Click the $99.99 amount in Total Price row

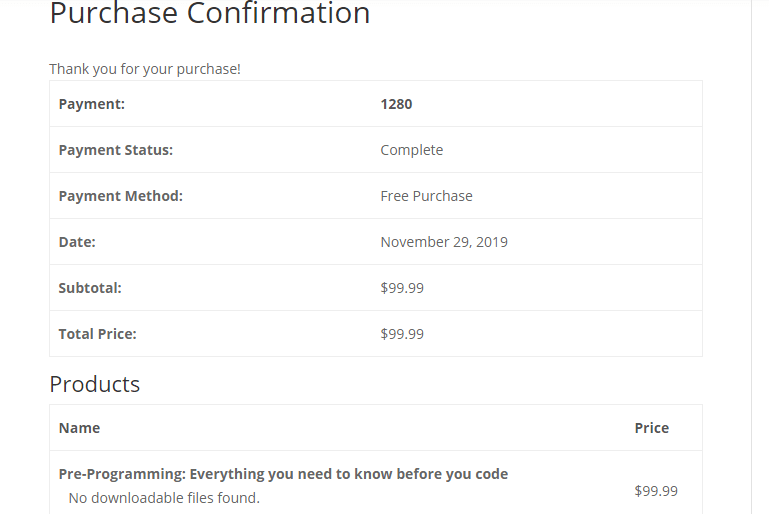click(x=402, y=334)
